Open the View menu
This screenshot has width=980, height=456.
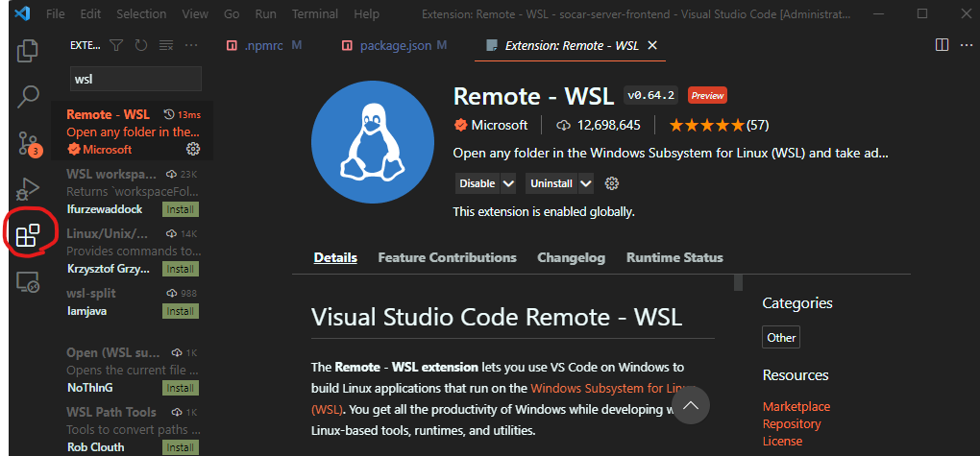click(195, 13)
